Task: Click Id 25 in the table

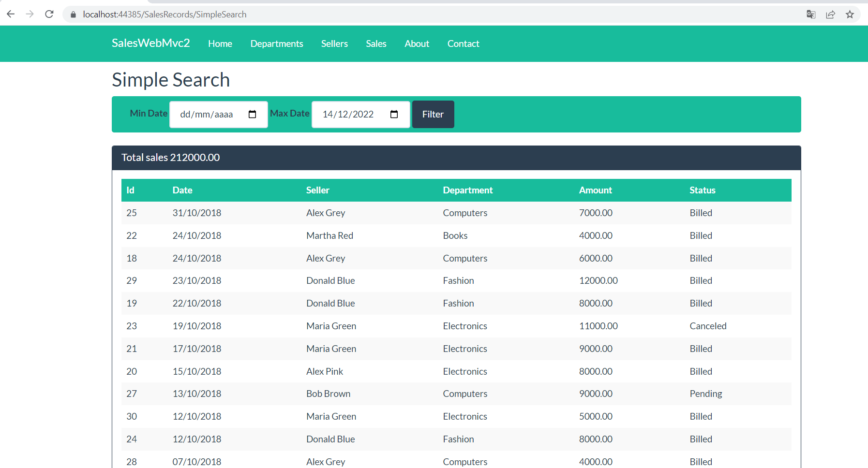Action: point(132,213)
